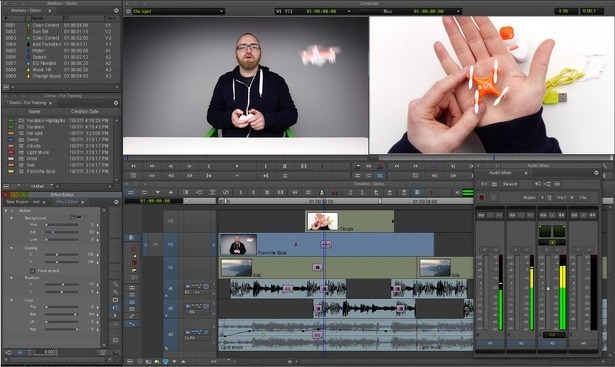This screenshot has height=367, width=615.
Task: Click the green audio meter icon in timeline toolbar
Action: [x=468, y=193]
